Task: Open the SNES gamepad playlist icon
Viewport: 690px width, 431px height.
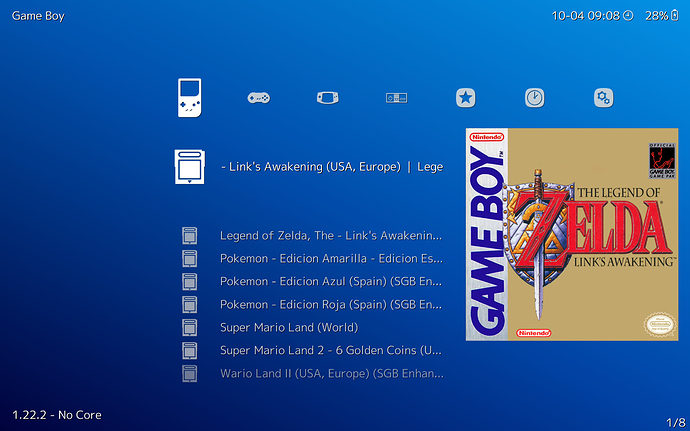Action: click(x=259, y=98)
